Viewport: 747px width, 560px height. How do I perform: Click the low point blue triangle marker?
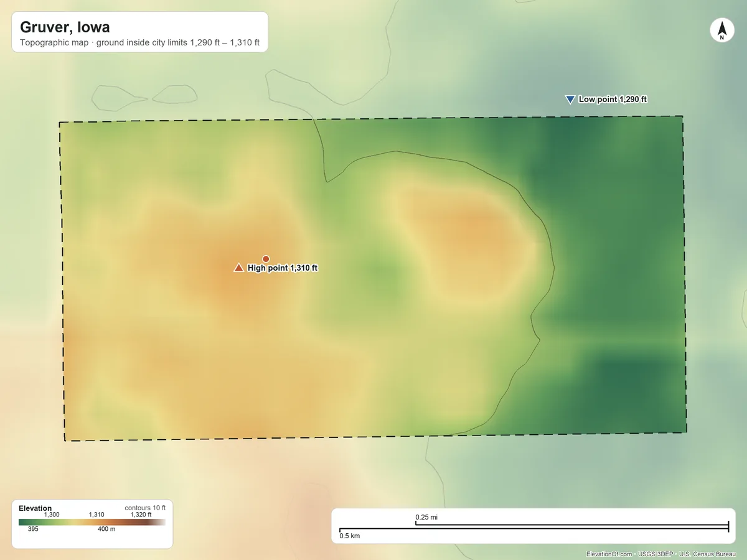click(570, 100)
